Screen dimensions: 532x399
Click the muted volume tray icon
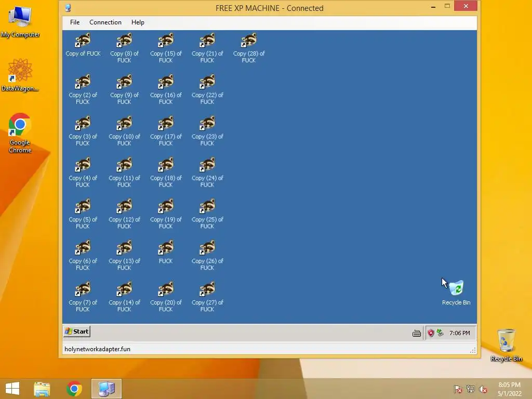coord(483,389)
